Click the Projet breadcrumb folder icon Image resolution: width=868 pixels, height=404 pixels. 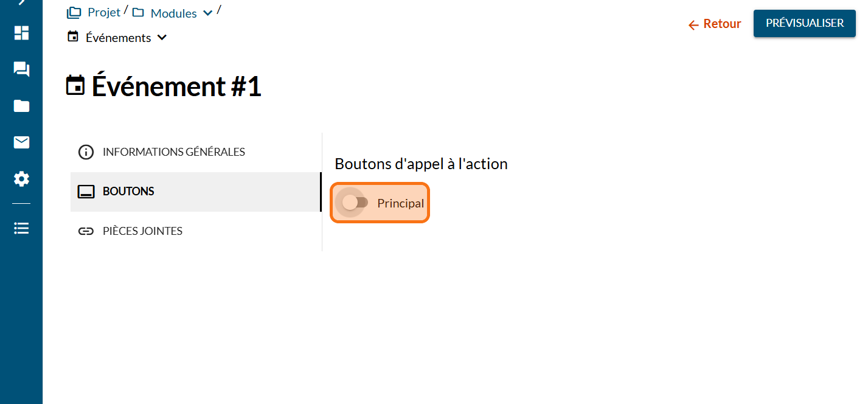click(74, 13)
